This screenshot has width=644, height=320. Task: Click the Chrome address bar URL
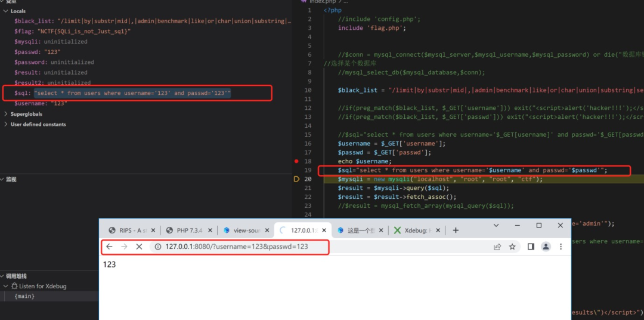[237, 247]
